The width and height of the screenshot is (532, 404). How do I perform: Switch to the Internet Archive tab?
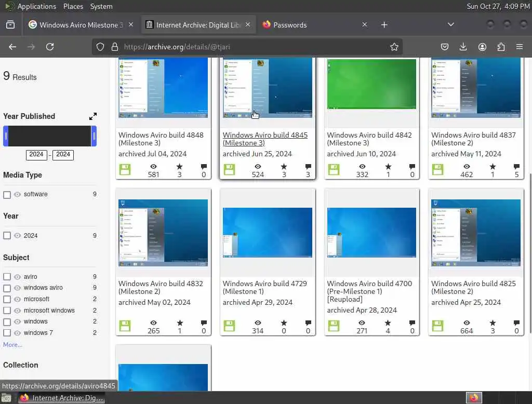198,25
